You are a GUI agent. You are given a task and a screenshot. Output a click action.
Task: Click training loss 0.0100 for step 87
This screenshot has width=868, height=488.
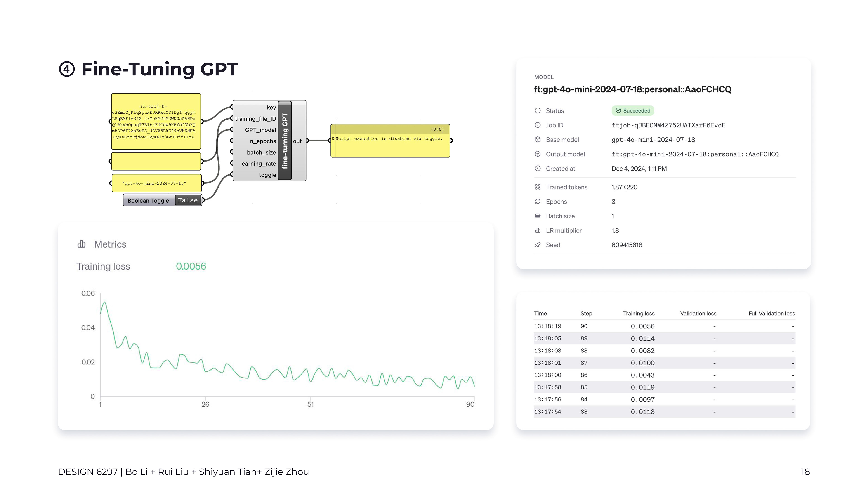643,363
